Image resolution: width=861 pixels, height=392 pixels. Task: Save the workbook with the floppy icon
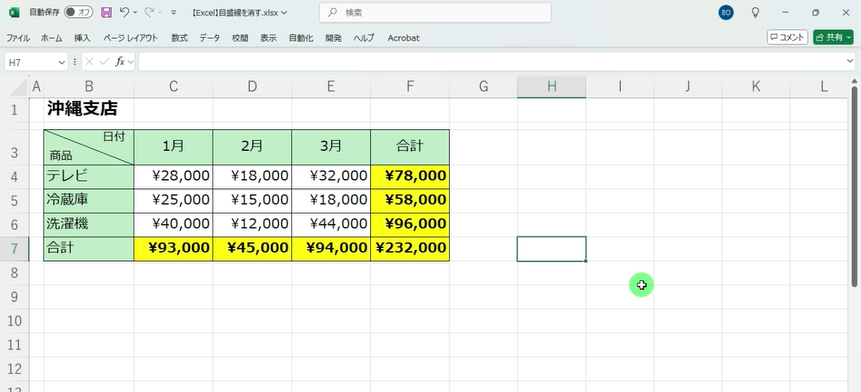tap(107, 12)
